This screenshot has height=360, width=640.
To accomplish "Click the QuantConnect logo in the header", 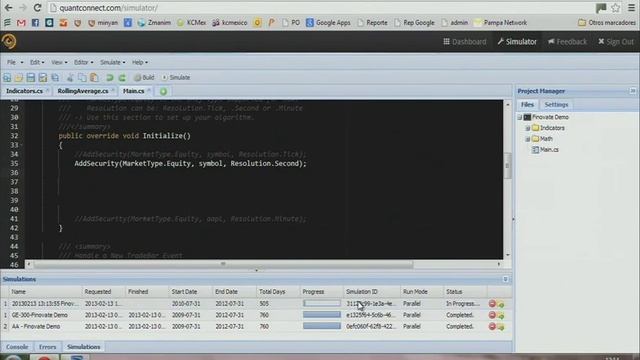I will coord(9,41).
